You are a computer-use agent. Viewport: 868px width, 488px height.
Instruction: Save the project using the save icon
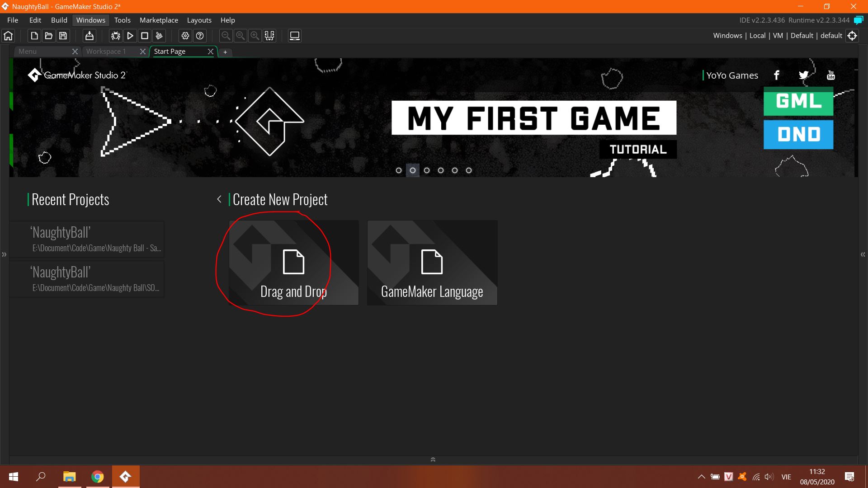[63, 36]
